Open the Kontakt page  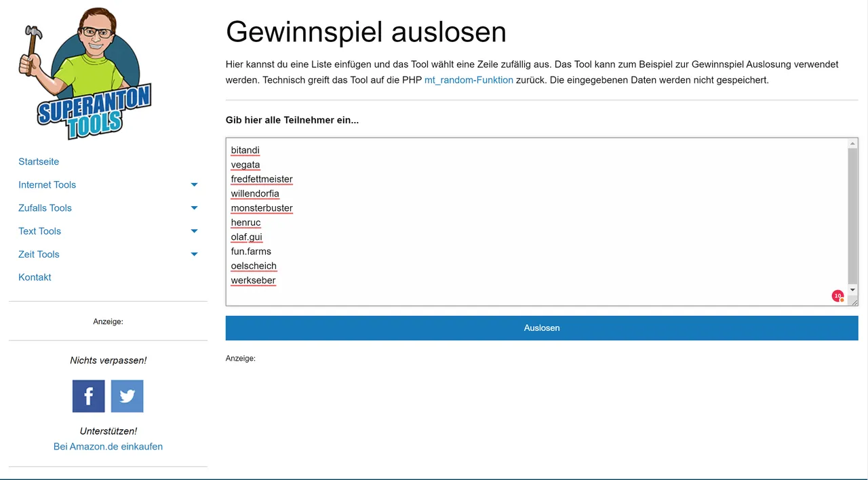35,277
